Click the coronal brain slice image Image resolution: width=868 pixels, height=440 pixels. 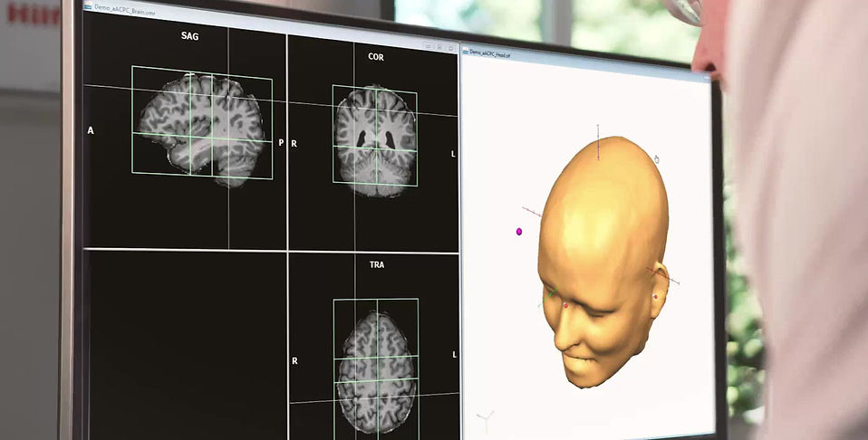tap(376, 141)
